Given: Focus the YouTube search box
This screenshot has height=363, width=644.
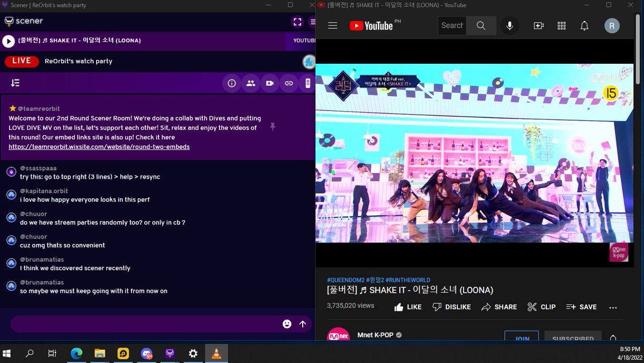Looking at the screenshot, I should click(452, 26).
